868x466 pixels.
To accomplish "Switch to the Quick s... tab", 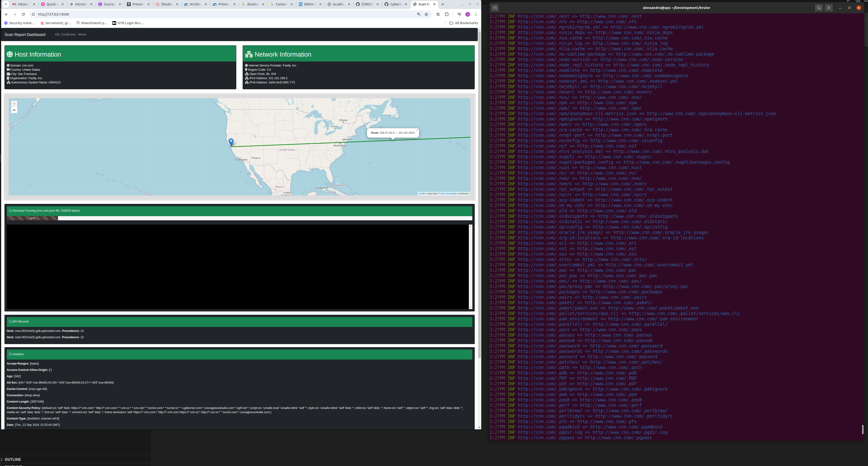I will pos(50,4).
